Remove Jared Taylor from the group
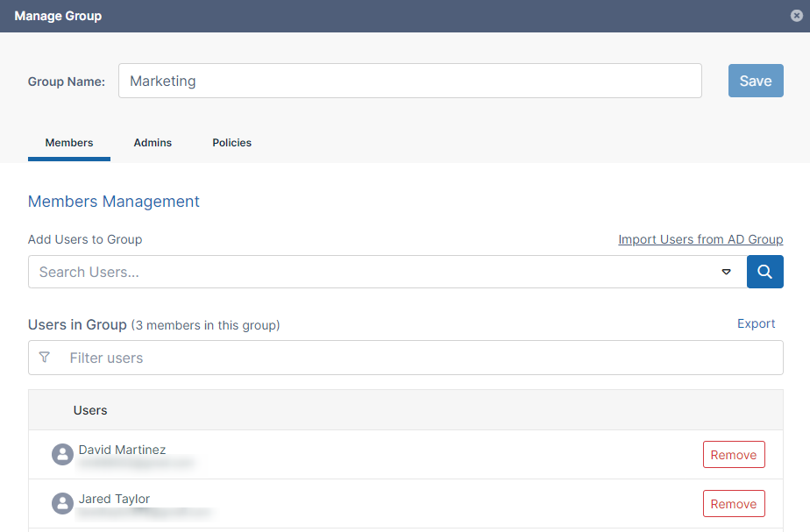Image resolution: width=810 pixels, height=532 pixels. coord(733,504)
